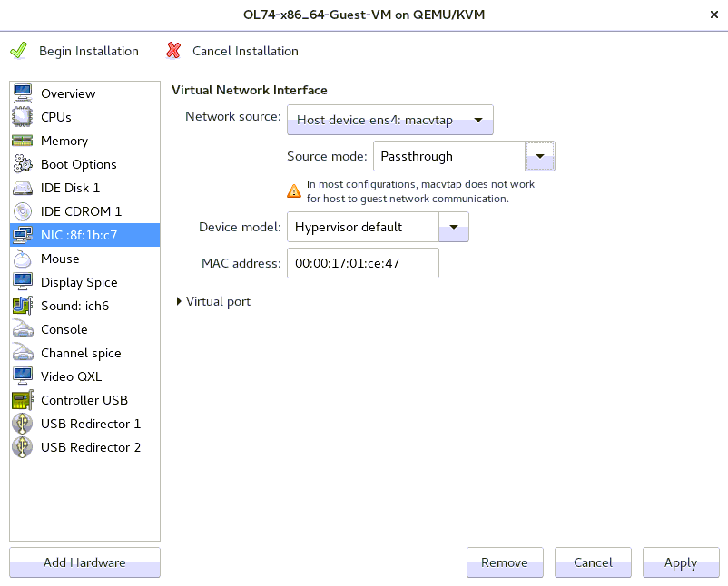Expand the Virtual port section
This screenshot has height=586, width=728.
(x=213, y=300)
